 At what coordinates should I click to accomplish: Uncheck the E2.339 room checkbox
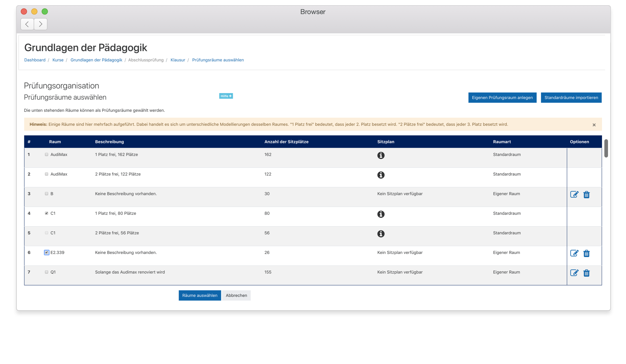[46, 252]
